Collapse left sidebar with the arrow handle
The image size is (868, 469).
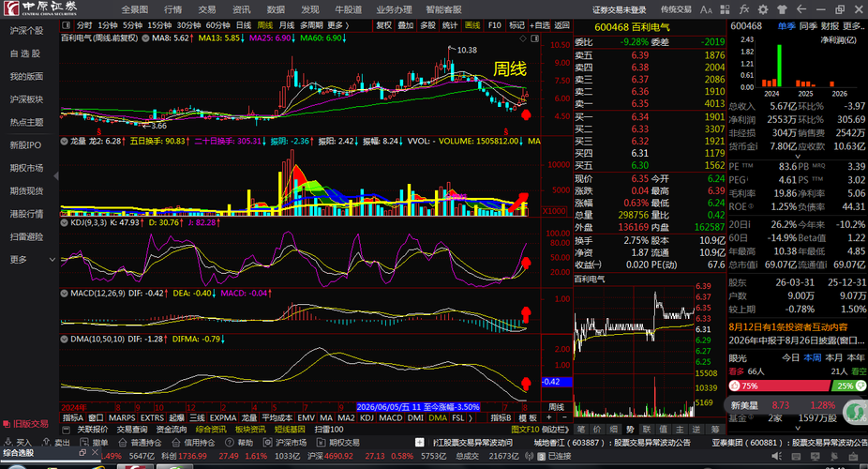click(x=56, y=176)
